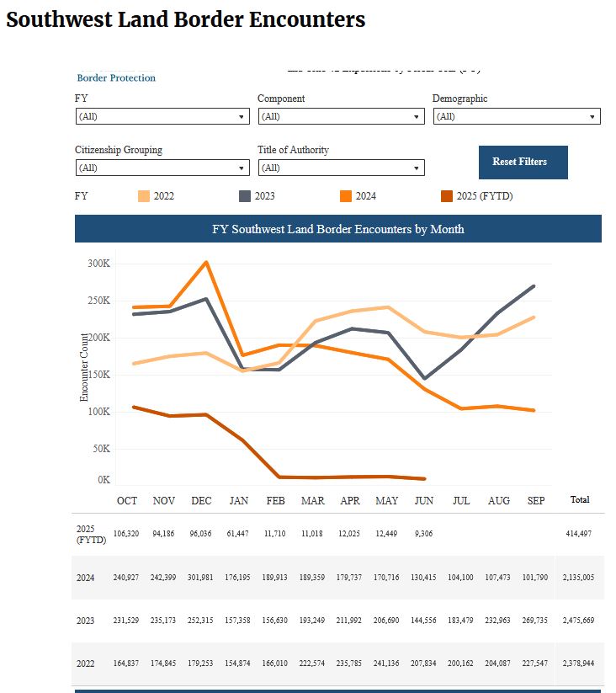Screen dimensions: 616x693
Task: Open the Component filter dropdown
Action: coord(342,116)
